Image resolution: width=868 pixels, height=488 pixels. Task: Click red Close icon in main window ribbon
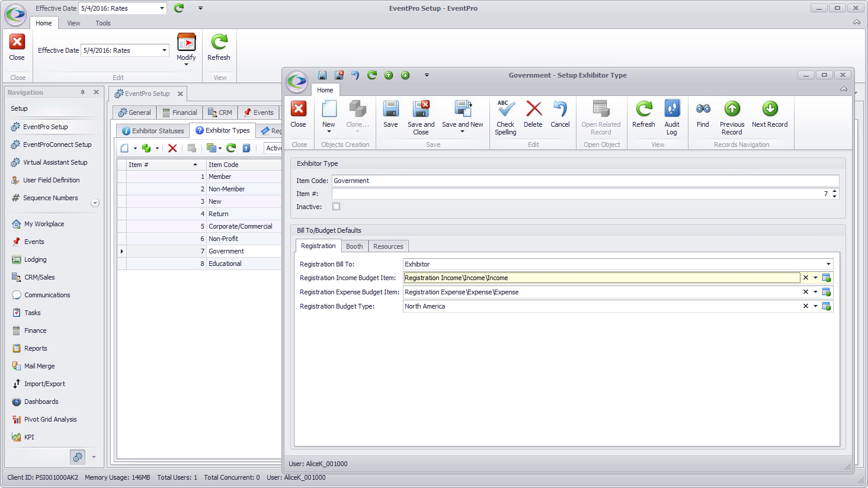[17, 42]
